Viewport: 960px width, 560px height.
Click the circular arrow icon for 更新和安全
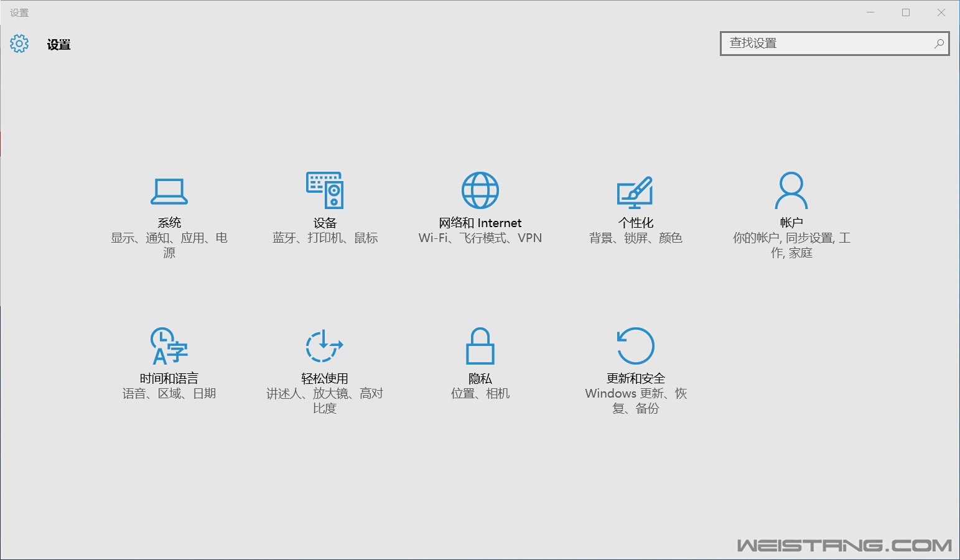pyautogui.click(x=635, y=346)
